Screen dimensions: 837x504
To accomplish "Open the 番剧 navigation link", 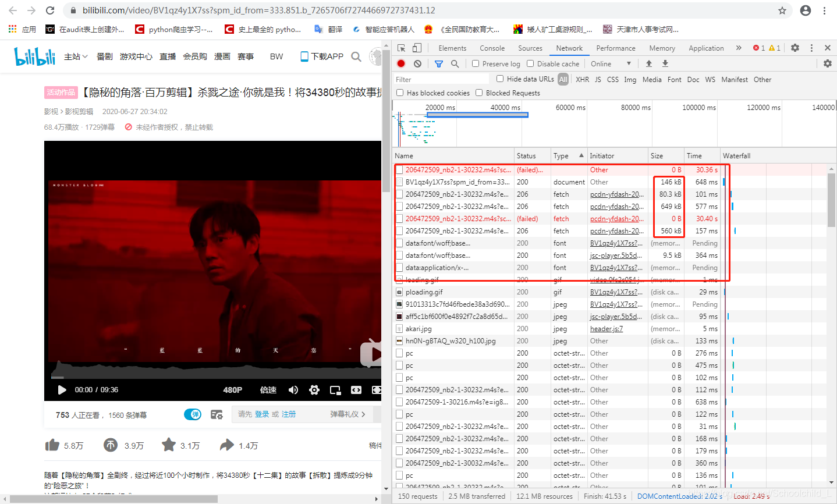I will point(104,56).
